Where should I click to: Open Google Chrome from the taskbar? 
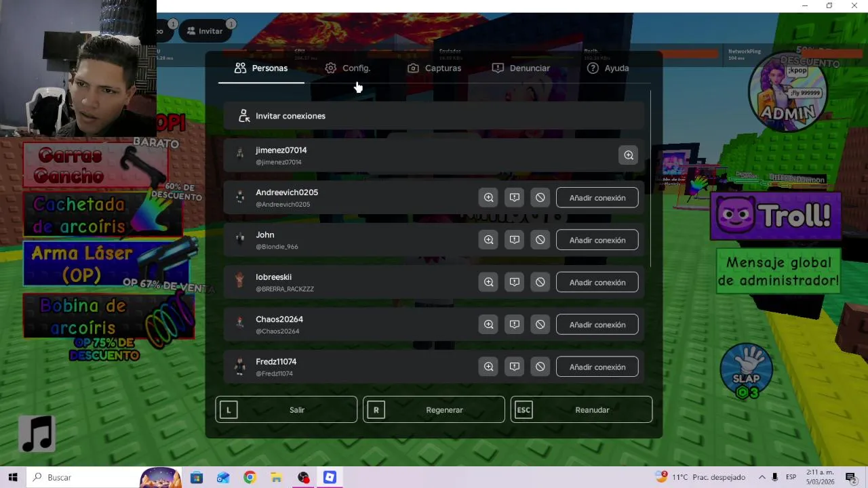pos(250,477)
